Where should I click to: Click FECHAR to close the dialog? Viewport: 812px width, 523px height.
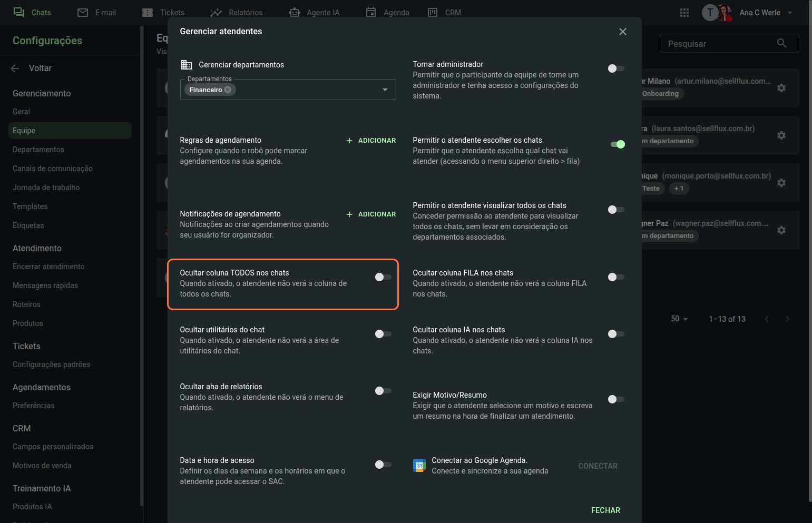coord(605,510)
